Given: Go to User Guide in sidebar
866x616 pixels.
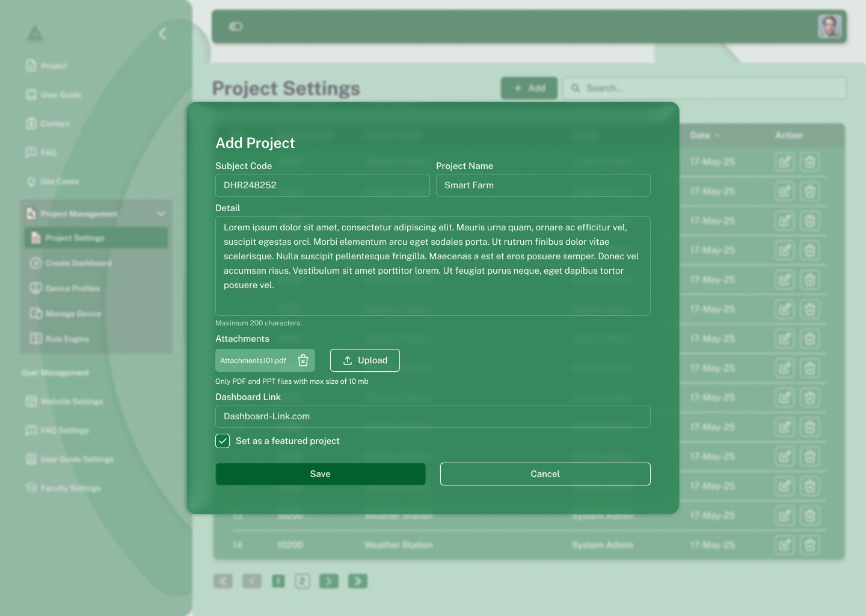Looking at the screenshot, I should [54, 94].
